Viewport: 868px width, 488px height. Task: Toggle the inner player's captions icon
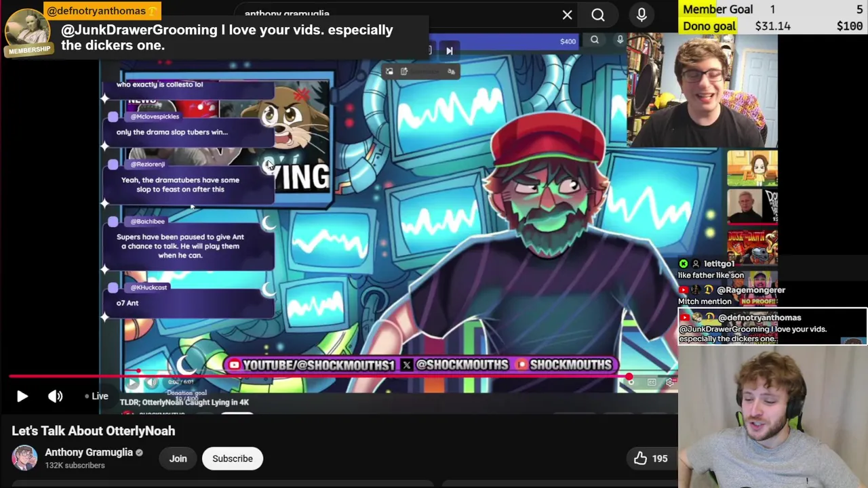652,382
